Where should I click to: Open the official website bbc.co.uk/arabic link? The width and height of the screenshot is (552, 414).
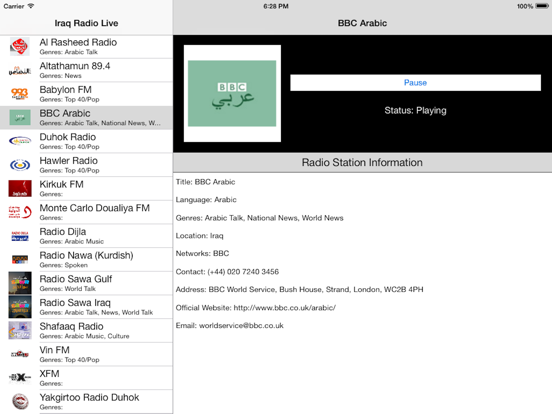(x=285, y=308)
